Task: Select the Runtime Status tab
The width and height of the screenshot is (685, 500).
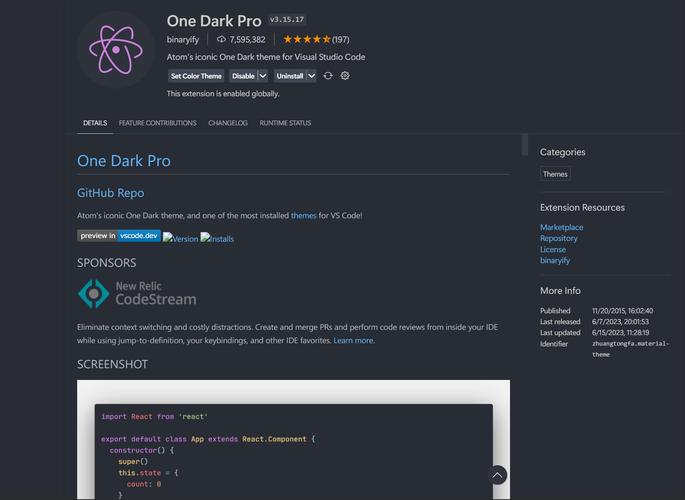Action: click(285, 123)
